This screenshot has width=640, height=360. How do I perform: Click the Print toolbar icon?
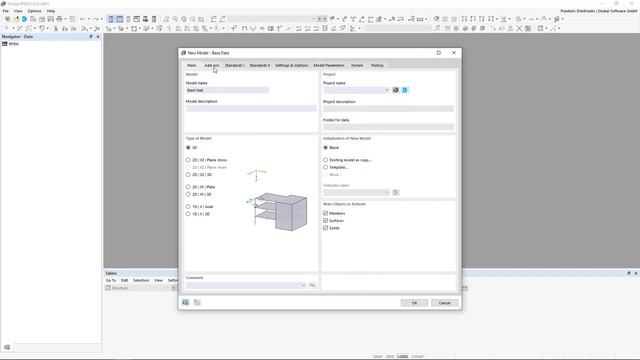(x=59, y=19)
